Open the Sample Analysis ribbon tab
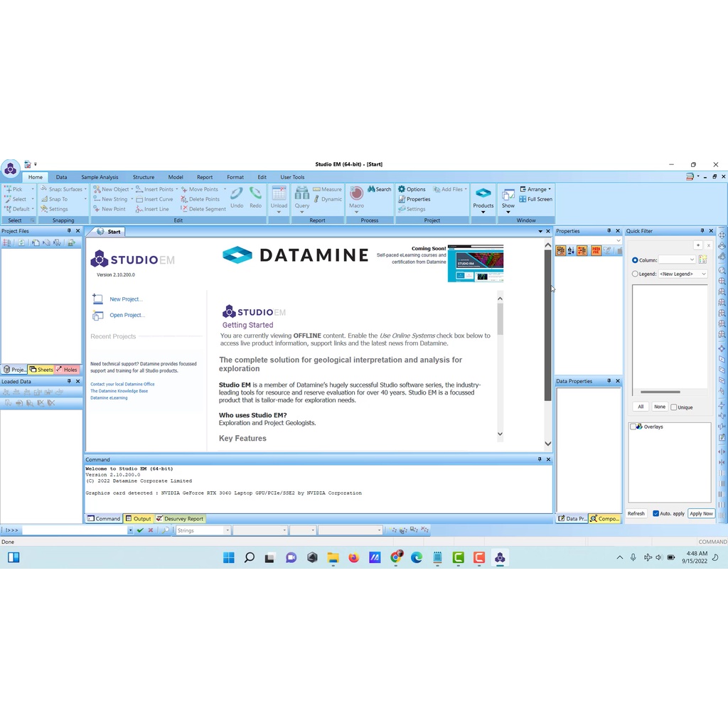The height and width of the screenshot is (728, 728). click(x=100, y=177)
